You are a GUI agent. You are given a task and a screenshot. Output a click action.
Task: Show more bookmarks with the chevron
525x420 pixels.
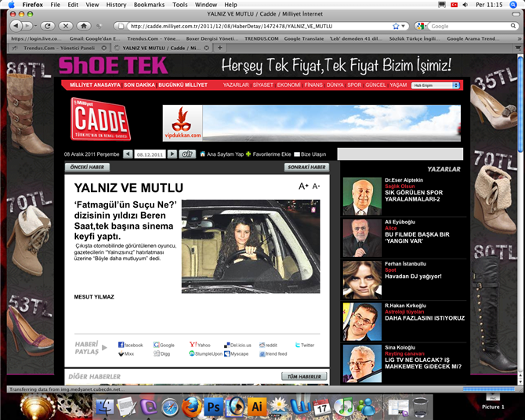tap(520, 38)
